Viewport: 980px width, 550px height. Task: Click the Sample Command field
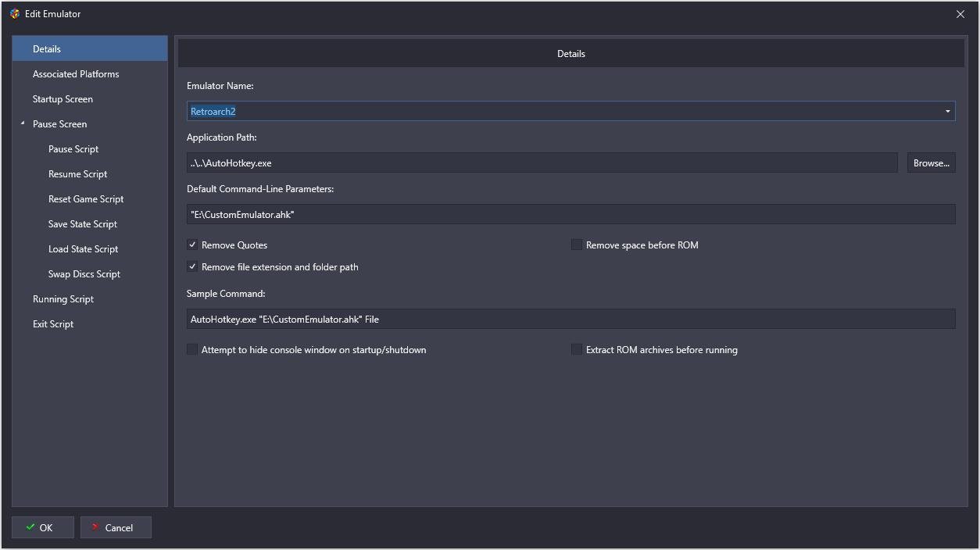(570, 319)
